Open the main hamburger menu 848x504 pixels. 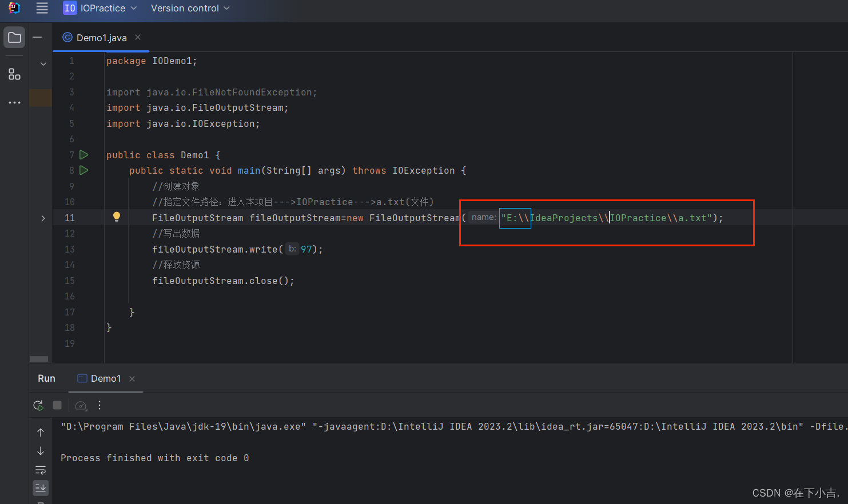click(x=42, y=8)
